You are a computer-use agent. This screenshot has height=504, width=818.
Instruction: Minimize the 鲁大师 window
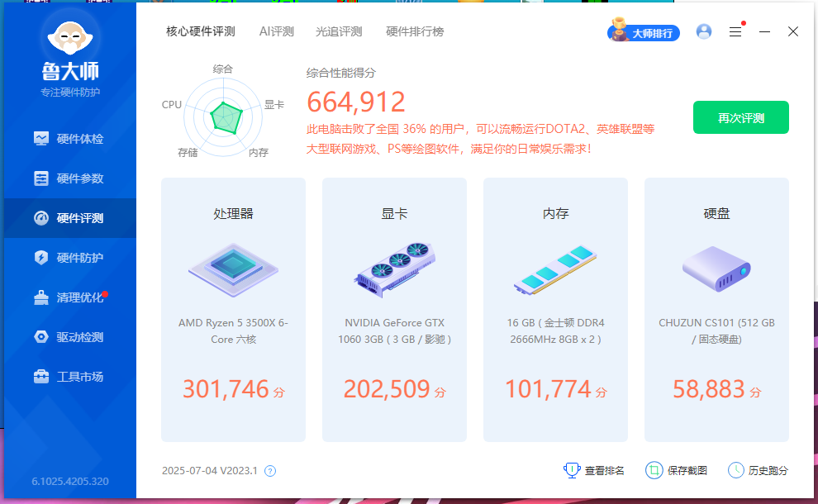point(765,32)
